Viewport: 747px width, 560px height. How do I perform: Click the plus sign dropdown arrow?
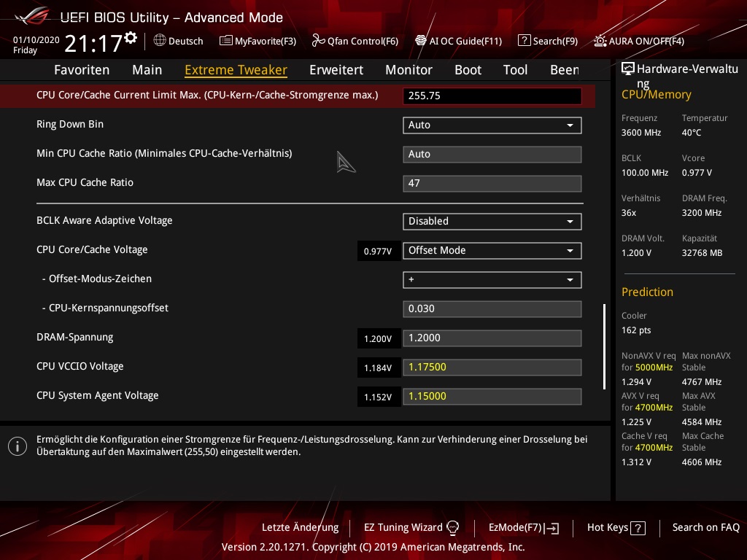[570, 280]
